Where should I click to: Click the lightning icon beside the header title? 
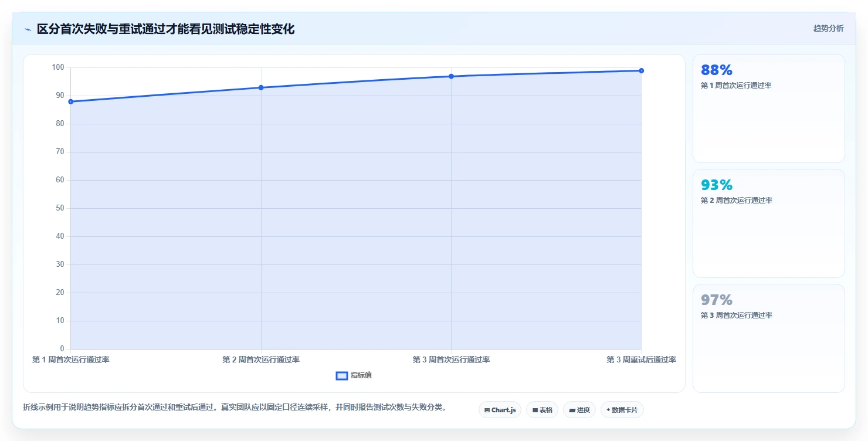click(x=28, y=29)
